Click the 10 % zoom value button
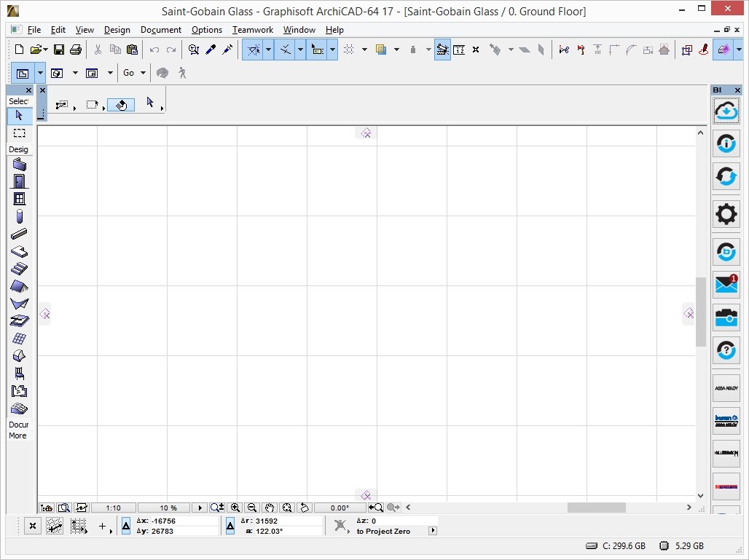The height and width of the screenshot is (560, 749). pyautogui.click(x=164, y=508)
